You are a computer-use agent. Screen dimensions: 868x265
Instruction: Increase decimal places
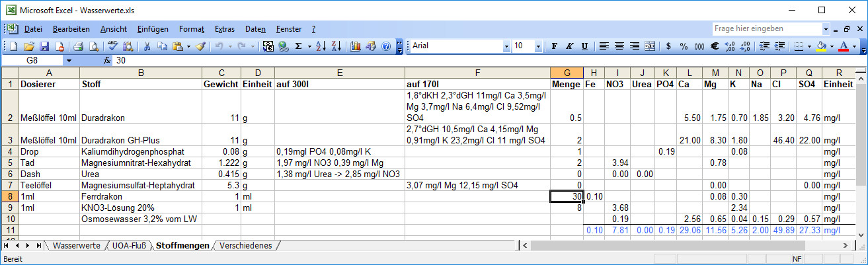(x=729, y=46)
